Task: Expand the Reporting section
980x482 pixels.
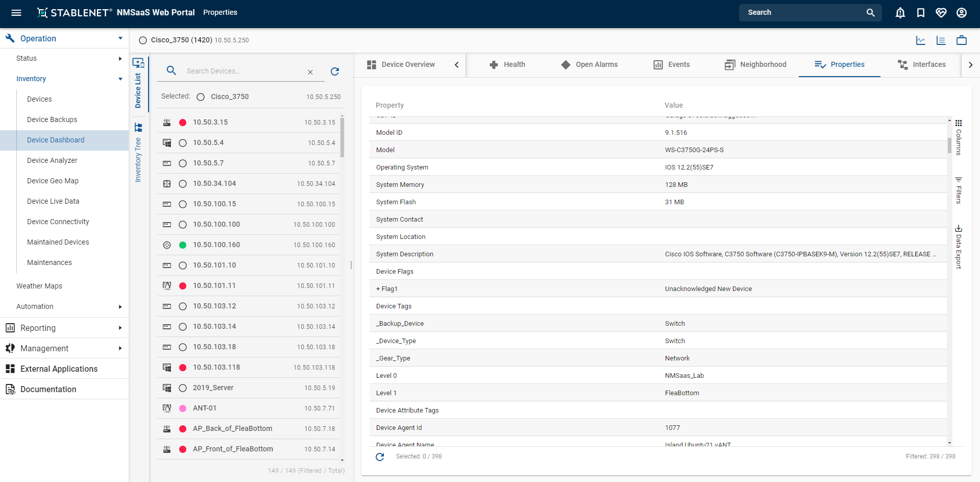Action: coord(120,328)
